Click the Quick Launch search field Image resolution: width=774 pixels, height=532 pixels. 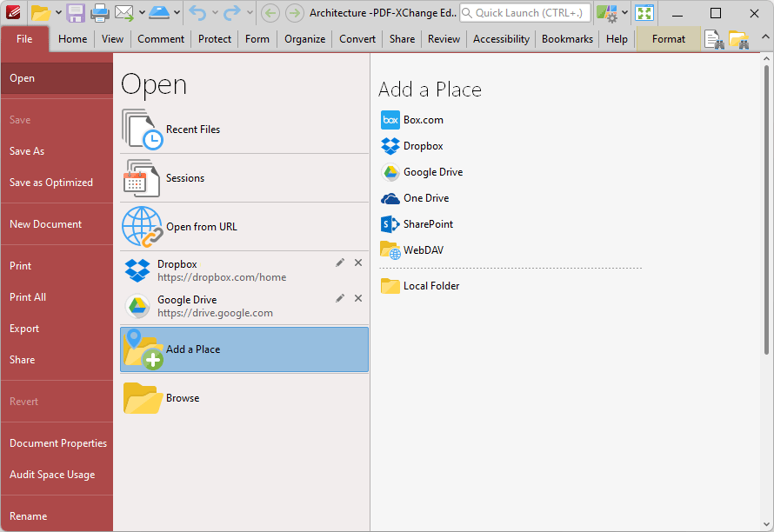click(524, 13)
